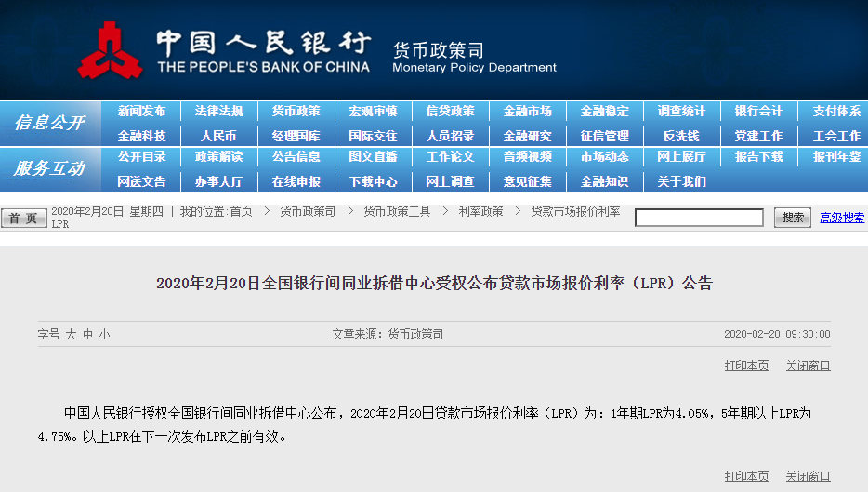Click the People's Bank of China red logo
This screenshot has width=868, height=492.
coord(110,51)
